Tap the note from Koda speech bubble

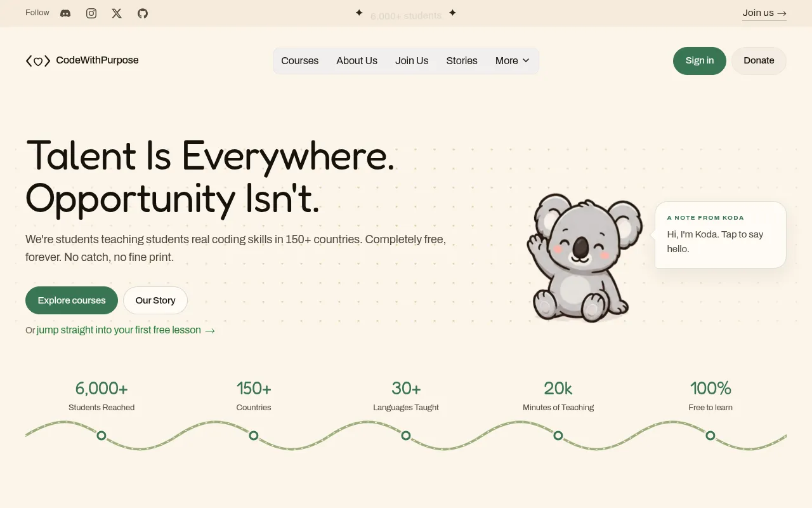click(x=721, y=235)
